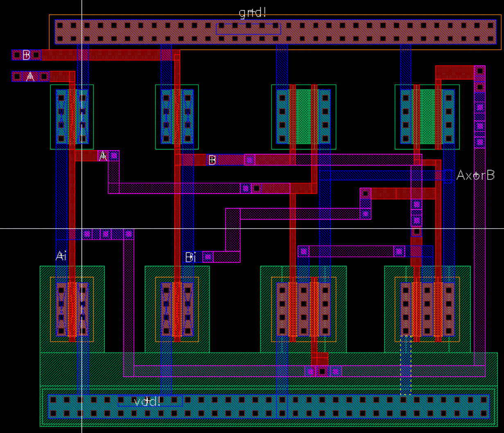Viewport: 504px width, 433px height.
Task: Select the B label on the horizontal poly route
Action: pos(212,160)
